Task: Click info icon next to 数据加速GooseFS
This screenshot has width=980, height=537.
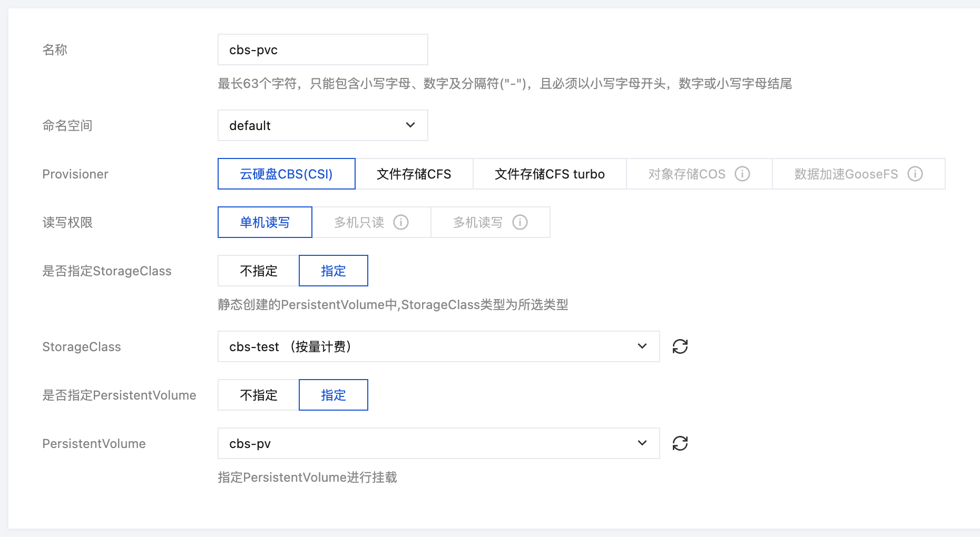Action: (915, 174)
